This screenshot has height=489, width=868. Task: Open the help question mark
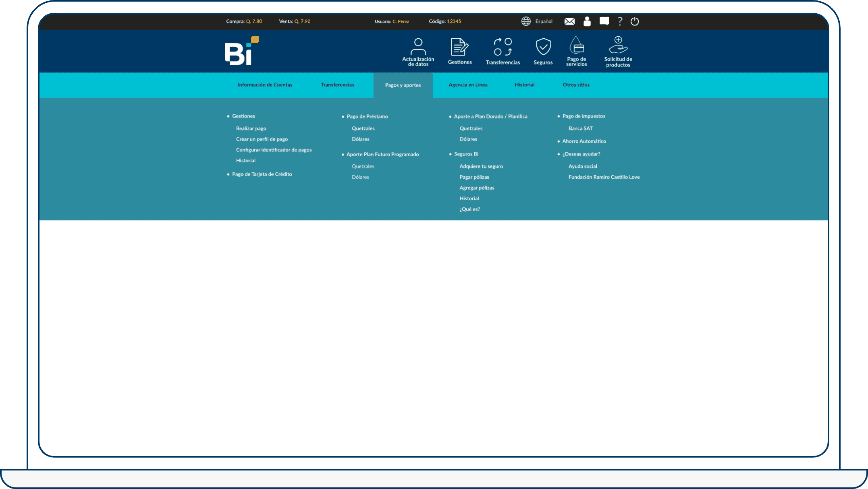click(620, 21)
